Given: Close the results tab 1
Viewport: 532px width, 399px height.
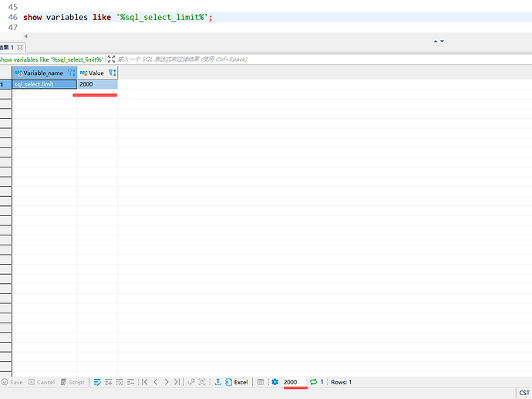Looking at the screenshot, I should pos(19,47).
